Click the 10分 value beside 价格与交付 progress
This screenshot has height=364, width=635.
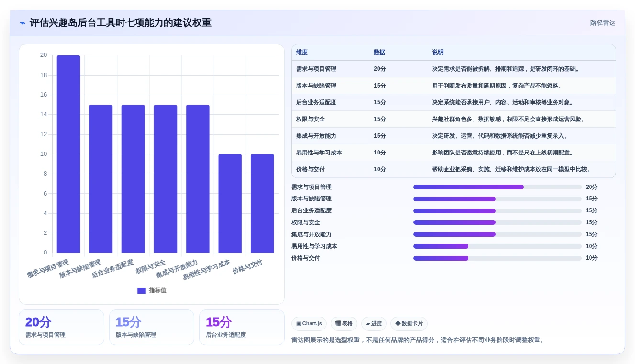[x=591, y=258]
